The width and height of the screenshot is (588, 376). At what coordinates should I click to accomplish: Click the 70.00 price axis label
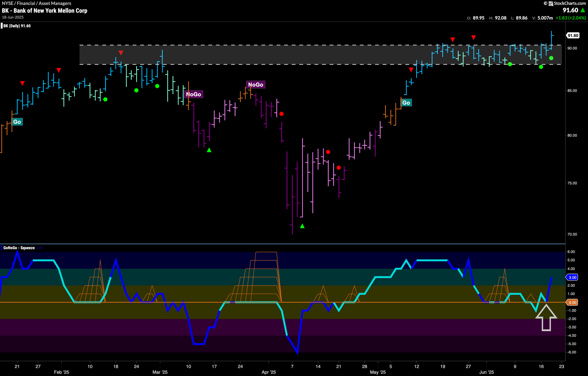[x=572, y=234]
